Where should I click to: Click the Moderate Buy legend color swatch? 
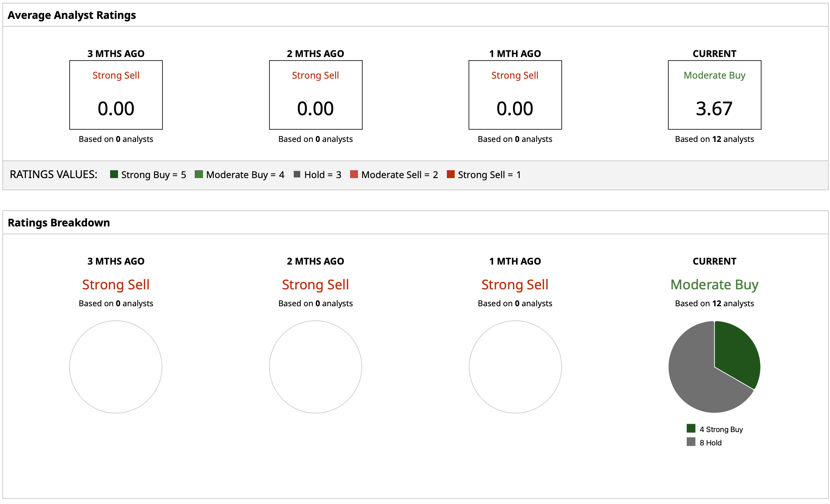click(x=199, y=174)
